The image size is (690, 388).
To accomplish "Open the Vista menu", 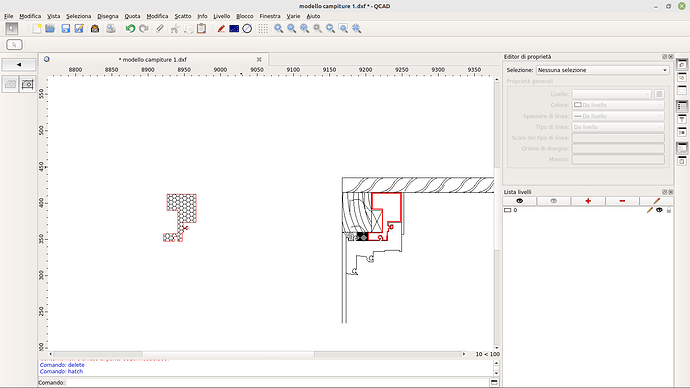I will click(x=53, y=16).
